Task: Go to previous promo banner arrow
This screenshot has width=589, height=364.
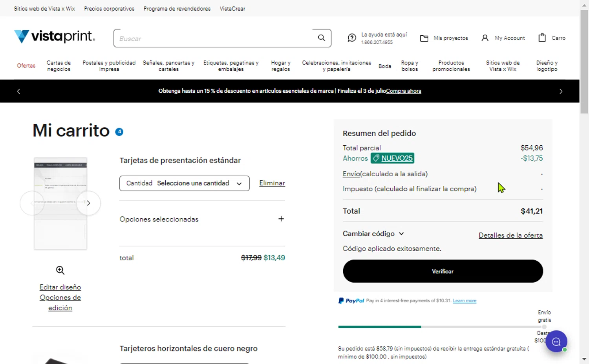Action: pyautogui.click(x=18, y=91)
